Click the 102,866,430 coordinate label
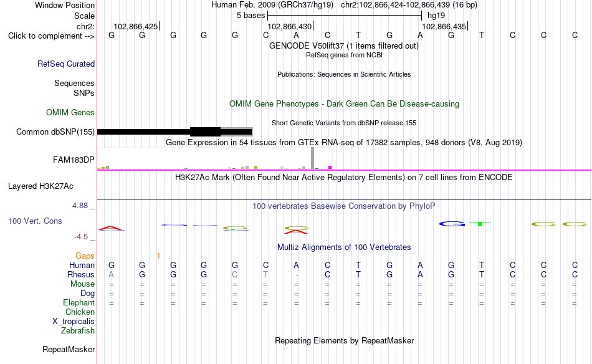The height and width of the screenshot is (364, 592). coord(290,26)
